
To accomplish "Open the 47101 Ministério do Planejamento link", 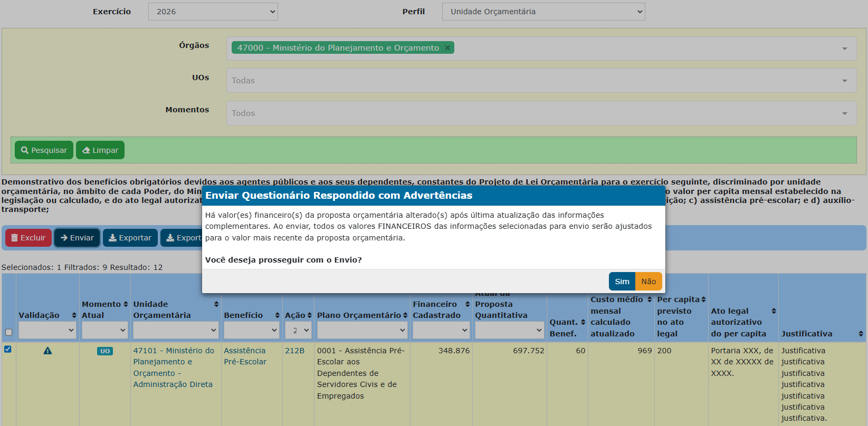I will coord(174,367).
